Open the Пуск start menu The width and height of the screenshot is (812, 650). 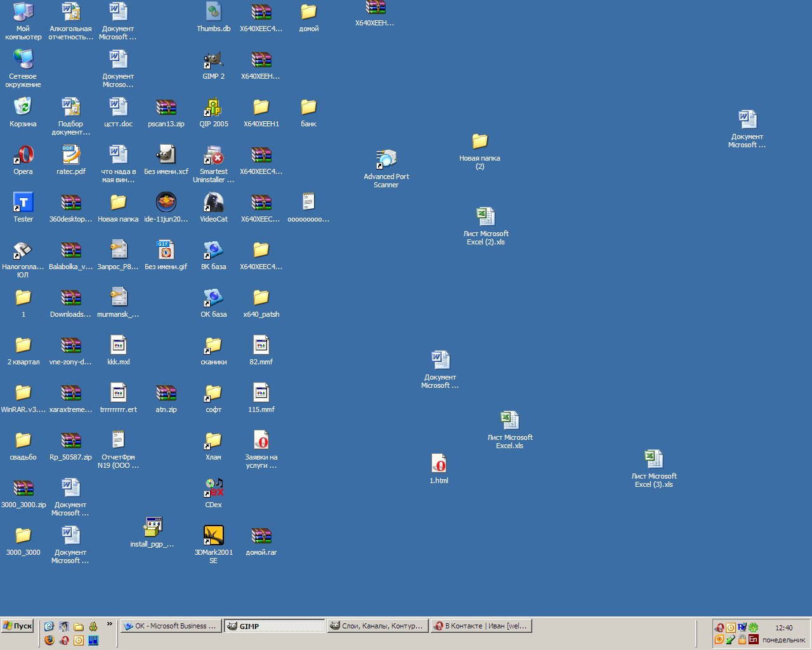tap(18, 626)
